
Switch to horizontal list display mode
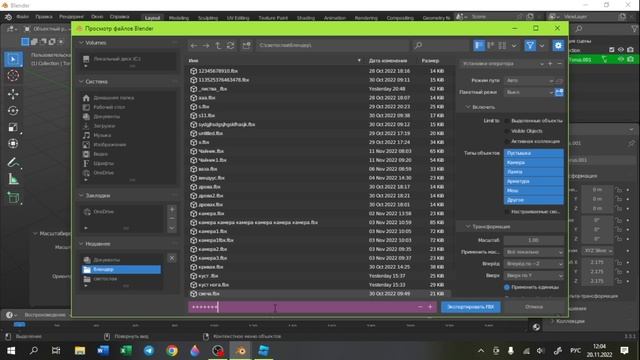tap(491, 46)
